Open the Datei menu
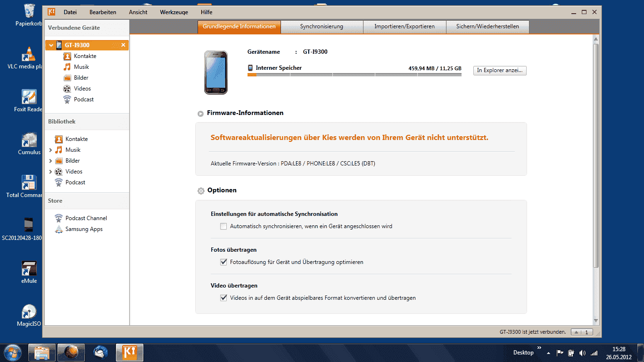 point(70,12)
